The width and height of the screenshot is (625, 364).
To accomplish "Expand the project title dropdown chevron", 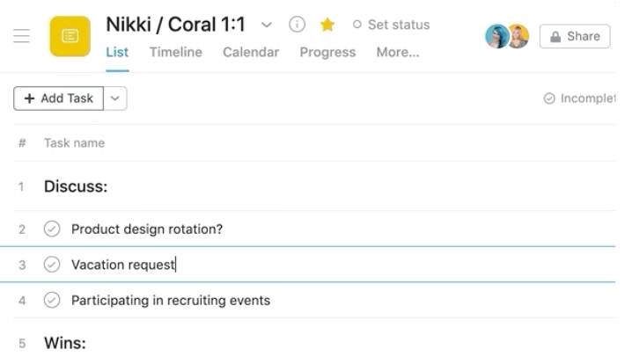I will point(267,25).
